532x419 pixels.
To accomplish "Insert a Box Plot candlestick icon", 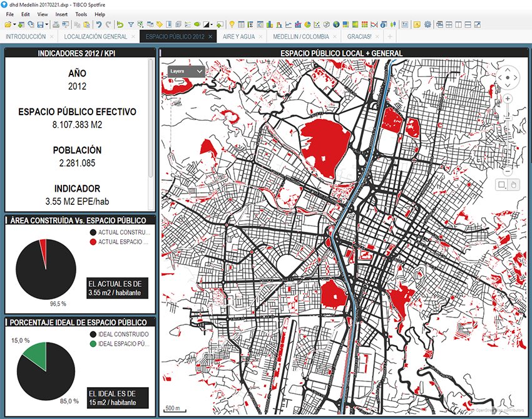I will (x=393, y=24).
